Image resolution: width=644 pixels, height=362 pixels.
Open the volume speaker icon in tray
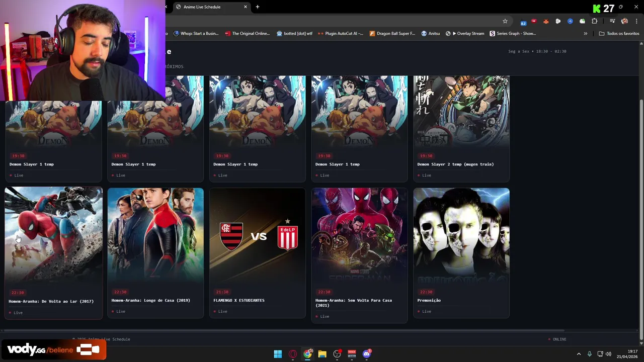pos(608,354)
